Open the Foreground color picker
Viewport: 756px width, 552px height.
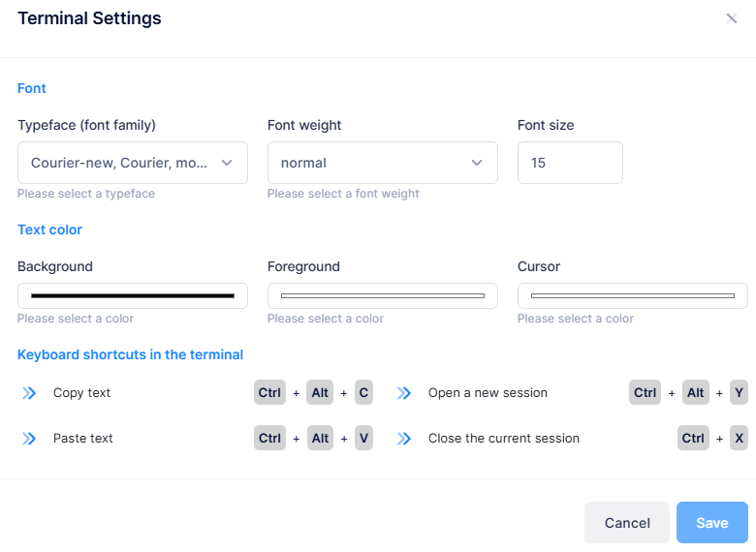pyautogui.click(x=382, y=295)
